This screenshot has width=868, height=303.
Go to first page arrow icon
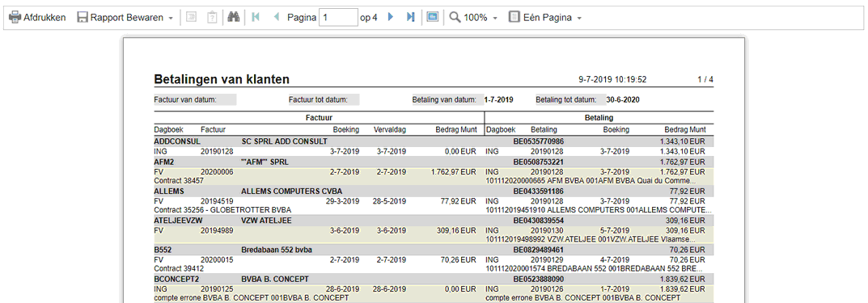[x=255, y=18]
